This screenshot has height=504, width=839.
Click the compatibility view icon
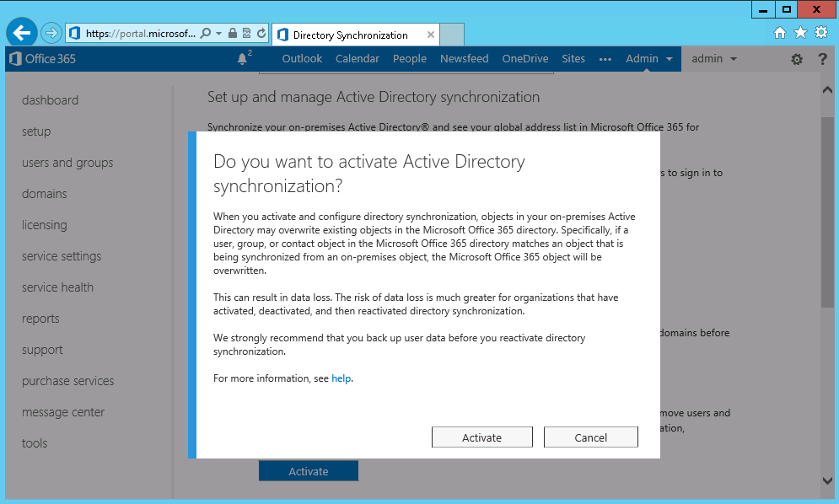[247, 33]
